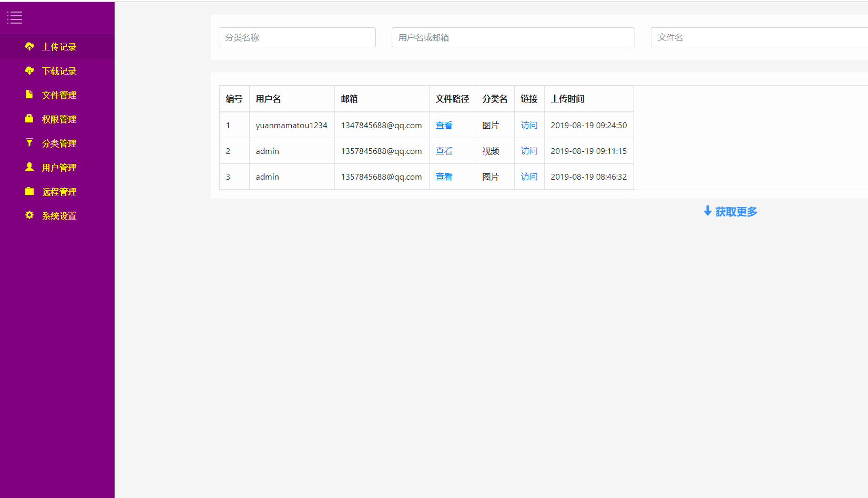Open the 用户管理 section
This screenshot has height=498, width=868.
[x=59, y=167]
